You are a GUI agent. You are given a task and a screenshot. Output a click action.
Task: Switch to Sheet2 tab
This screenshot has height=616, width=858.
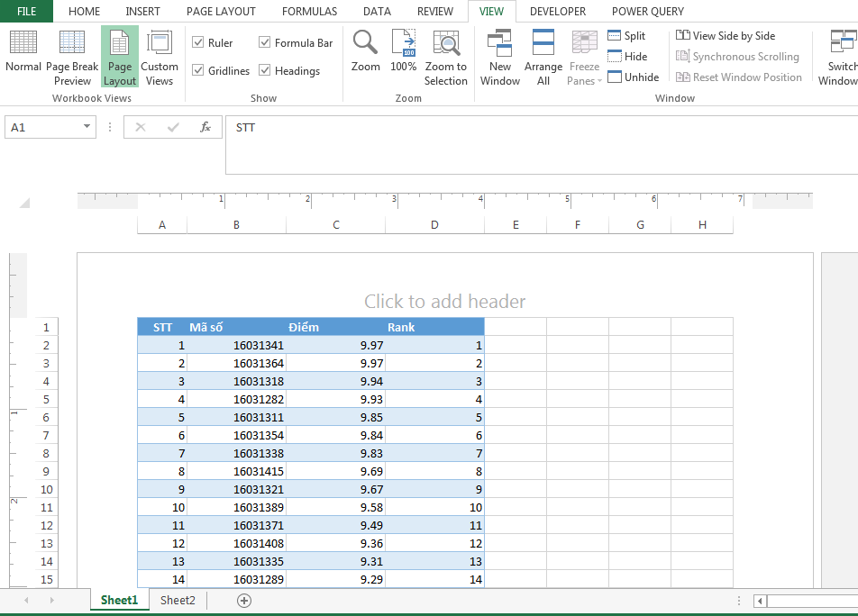pos(178,600)
